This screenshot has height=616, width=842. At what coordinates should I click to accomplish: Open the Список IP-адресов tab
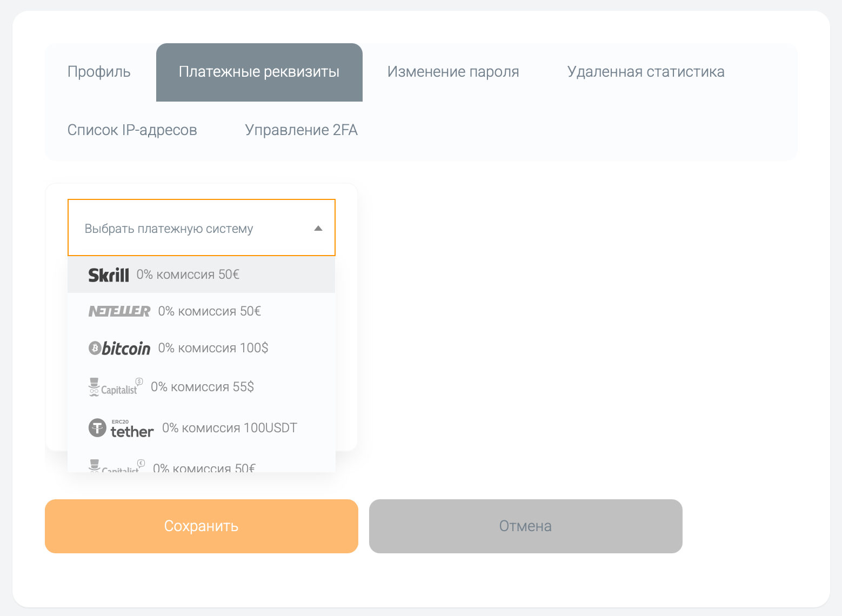click(132, 130)
